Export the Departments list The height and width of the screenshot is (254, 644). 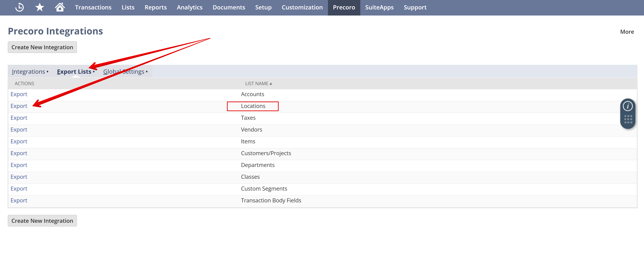coord(19,165)
